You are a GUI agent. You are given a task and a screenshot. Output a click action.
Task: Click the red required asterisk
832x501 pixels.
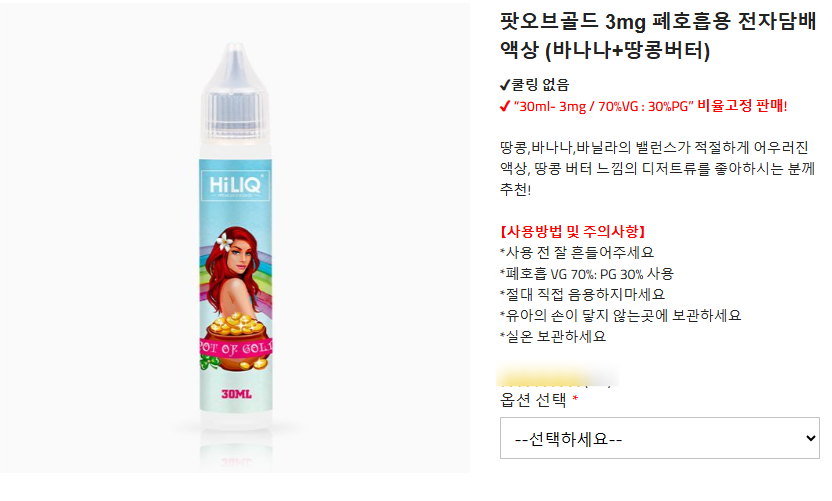(575, 397)
